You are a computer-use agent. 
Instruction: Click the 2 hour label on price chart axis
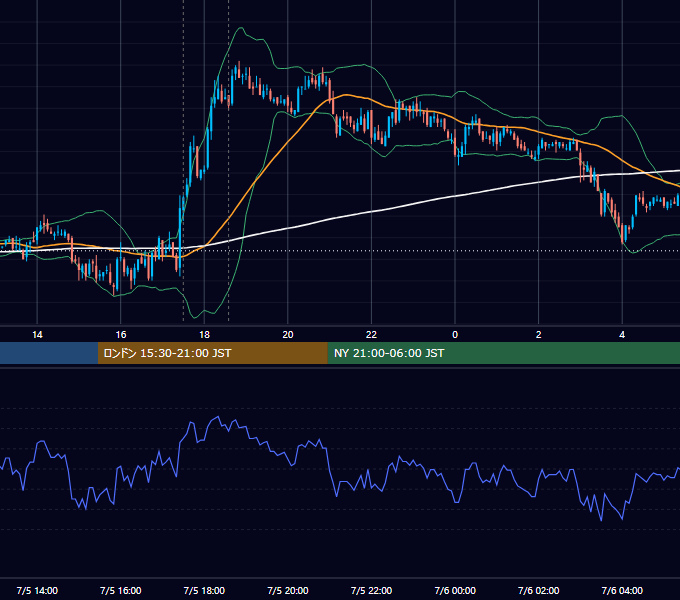point(539,335)
